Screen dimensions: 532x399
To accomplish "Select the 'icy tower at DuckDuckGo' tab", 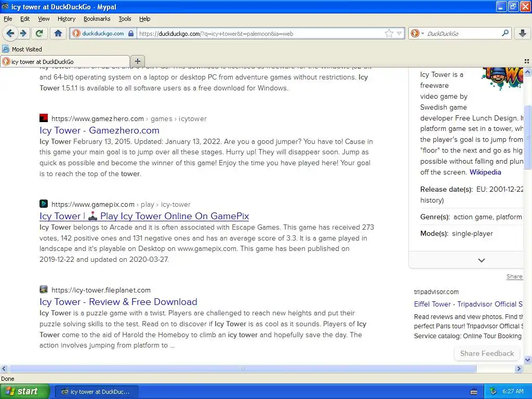I will point(65,61).
